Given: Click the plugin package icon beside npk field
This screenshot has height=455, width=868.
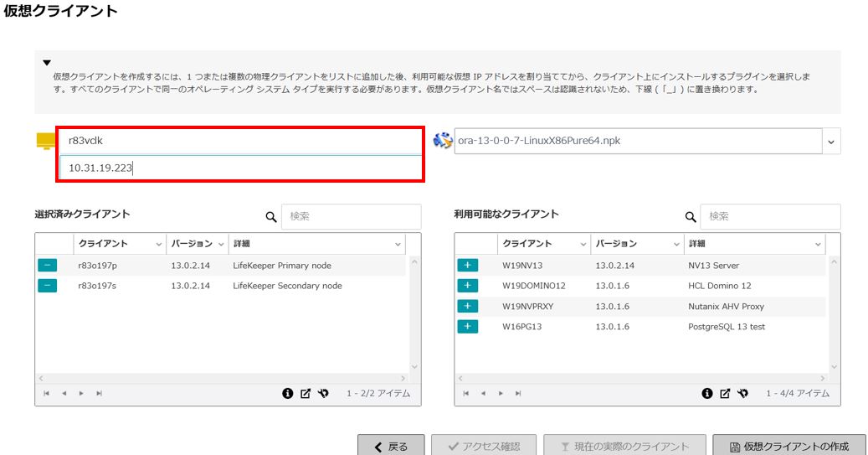Looking at the screenshot, I should [x=442, y=141].
